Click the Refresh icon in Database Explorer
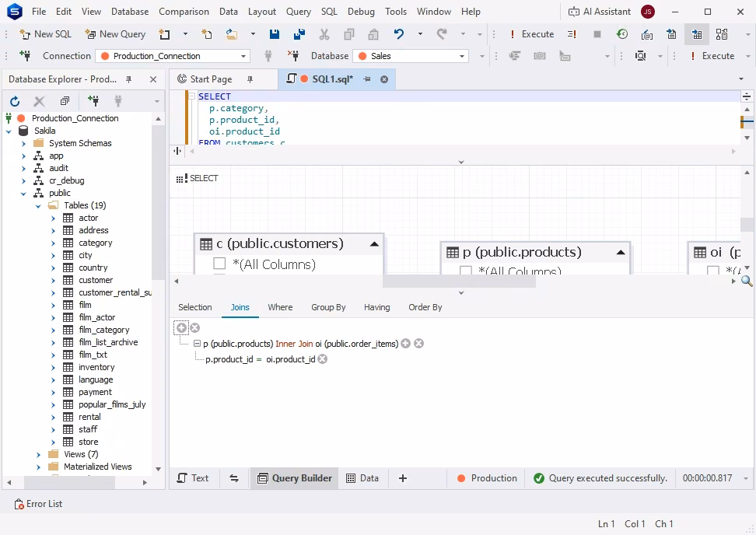756x535 pixels. pos(15,101)
